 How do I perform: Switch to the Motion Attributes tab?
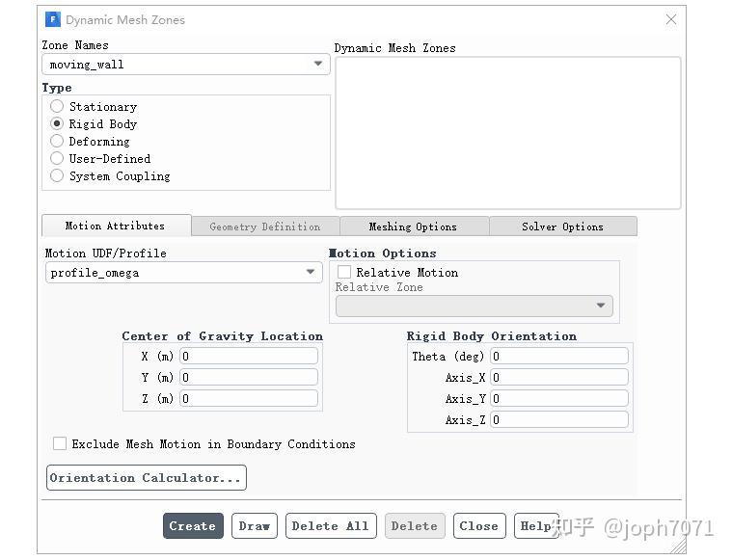click(x=116, y=226)
